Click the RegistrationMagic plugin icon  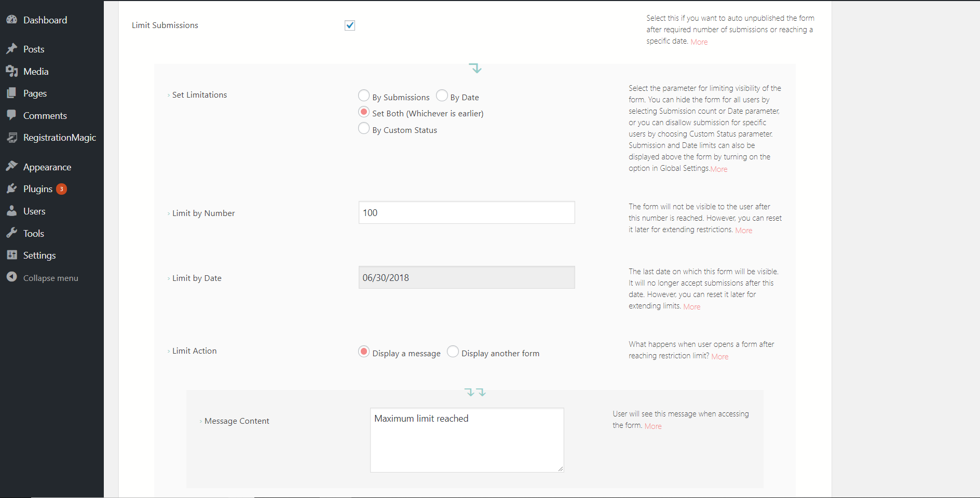pos(12,138)
